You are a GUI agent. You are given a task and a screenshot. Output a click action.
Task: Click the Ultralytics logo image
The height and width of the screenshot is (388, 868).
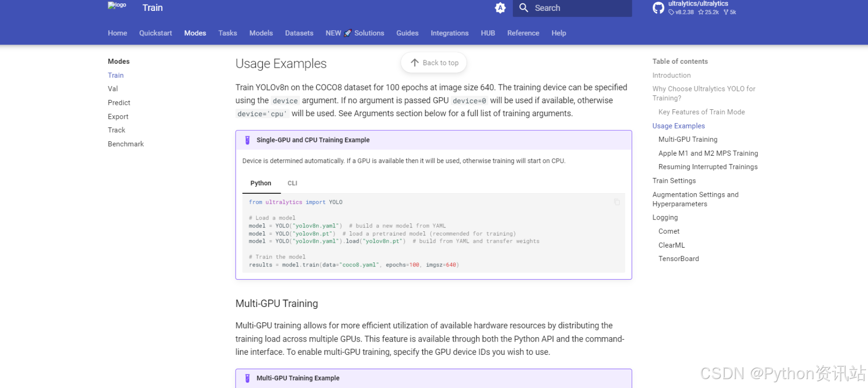(117, 5)
